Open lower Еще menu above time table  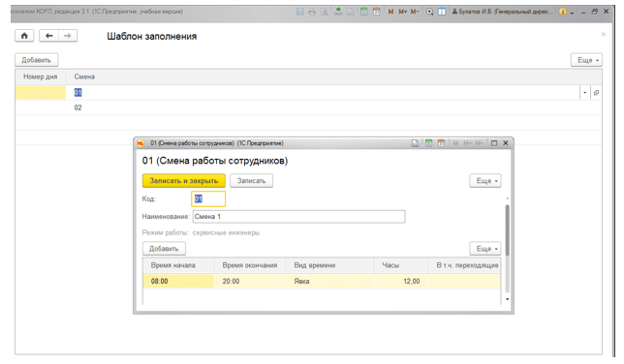coord(485,249)
